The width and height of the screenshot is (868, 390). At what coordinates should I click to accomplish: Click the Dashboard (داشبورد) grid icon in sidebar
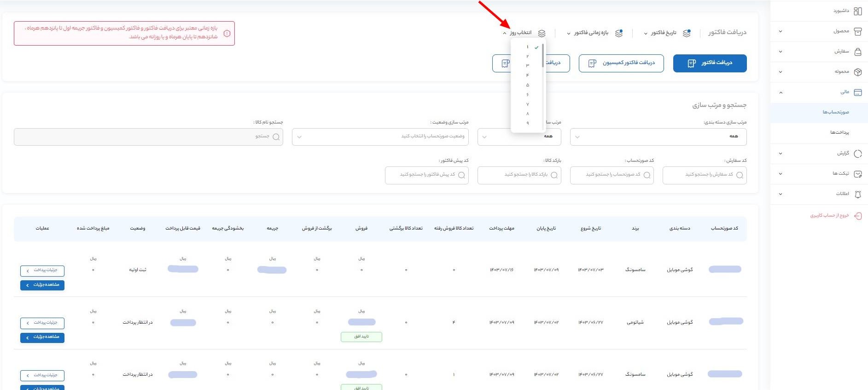[857, 11]
